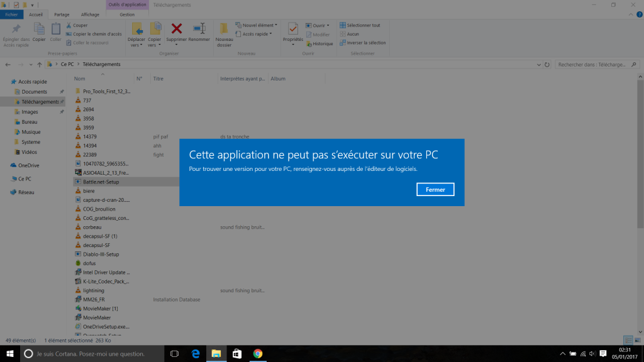This screenshot has height=362, width=644.
Task: Launch Microsoft Edge from the taskbar
Action: coord(196,353)
